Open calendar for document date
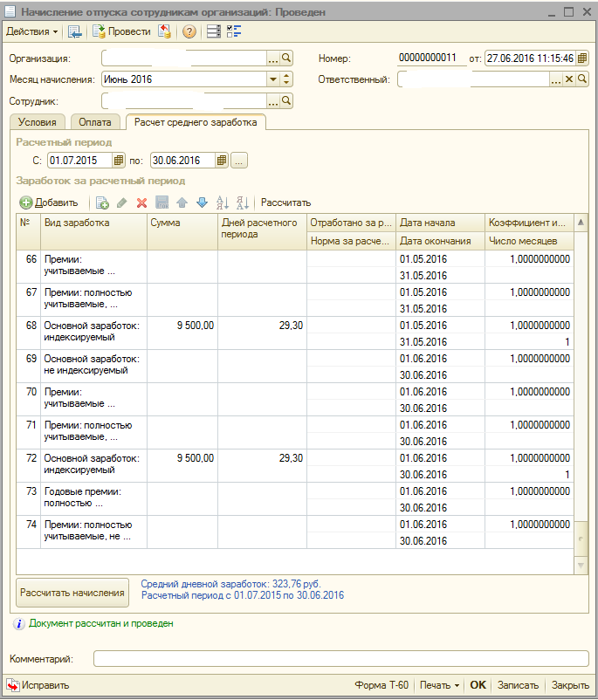This screenshot has width=598, height=700. (582, 58)
